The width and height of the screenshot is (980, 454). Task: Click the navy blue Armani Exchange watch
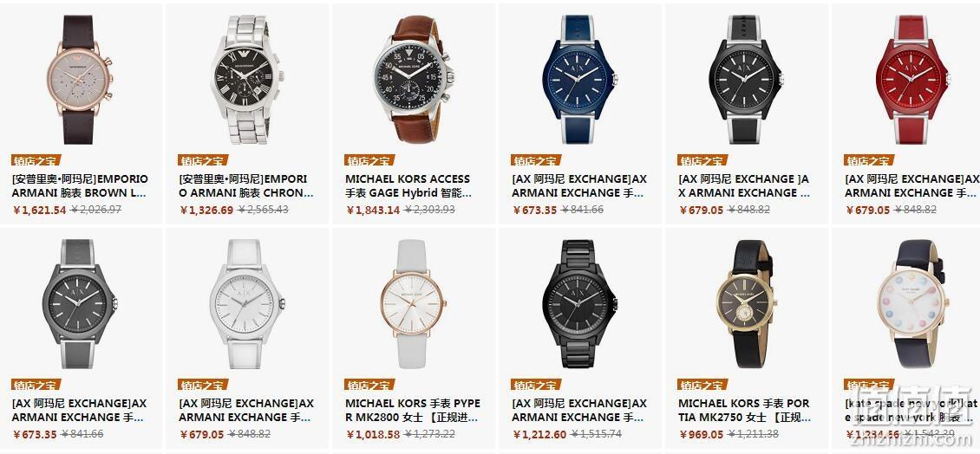(x=579, y=80)
